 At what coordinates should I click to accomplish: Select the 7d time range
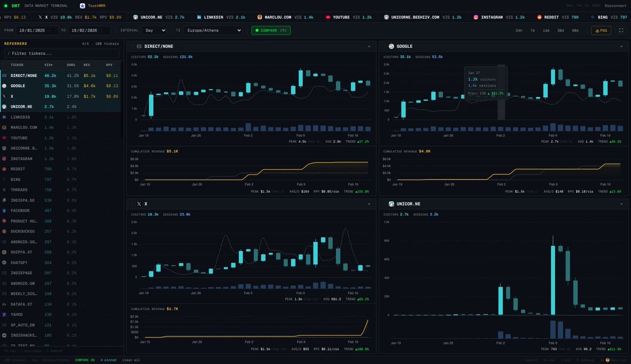click(x=533, y=30)
